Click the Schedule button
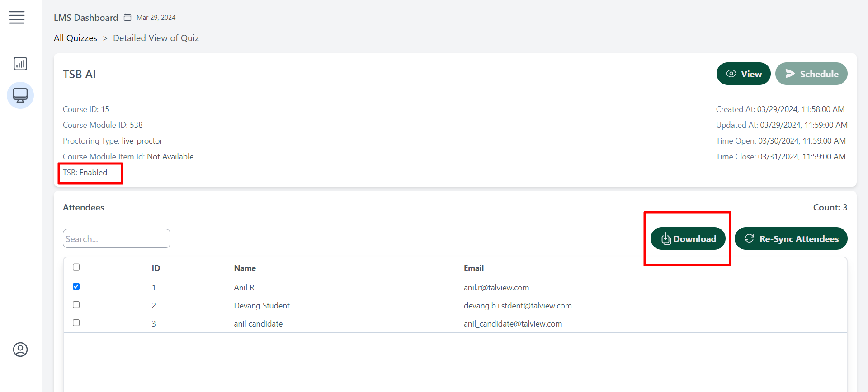Screen dimensions: 868x392 pyautogui.click(x=811, y=74)
